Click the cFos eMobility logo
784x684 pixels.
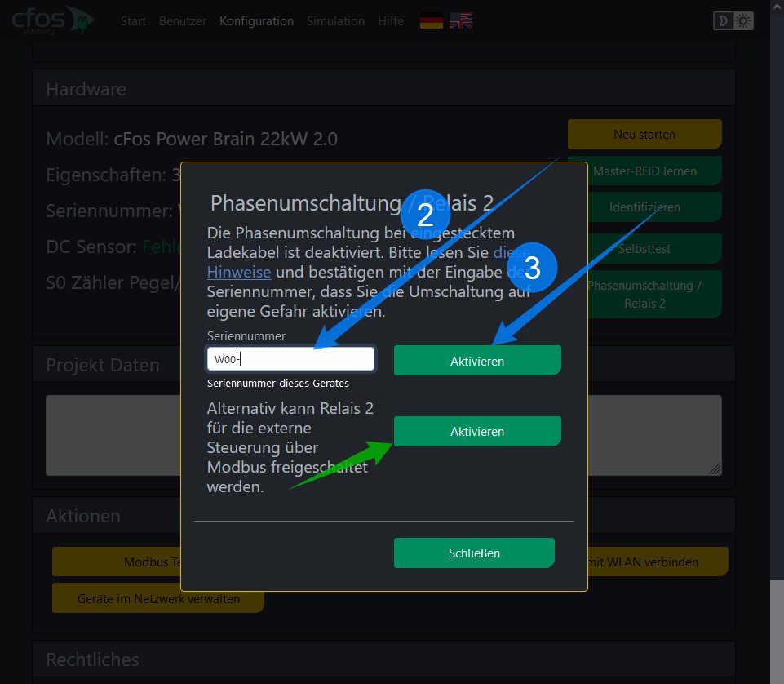52,20
